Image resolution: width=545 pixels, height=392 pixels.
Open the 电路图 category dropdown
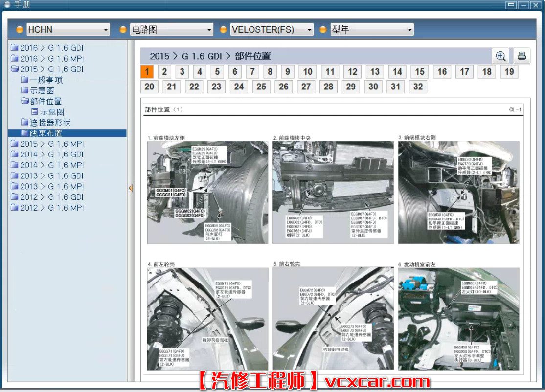pyautogui.click(x=171, y=30)
